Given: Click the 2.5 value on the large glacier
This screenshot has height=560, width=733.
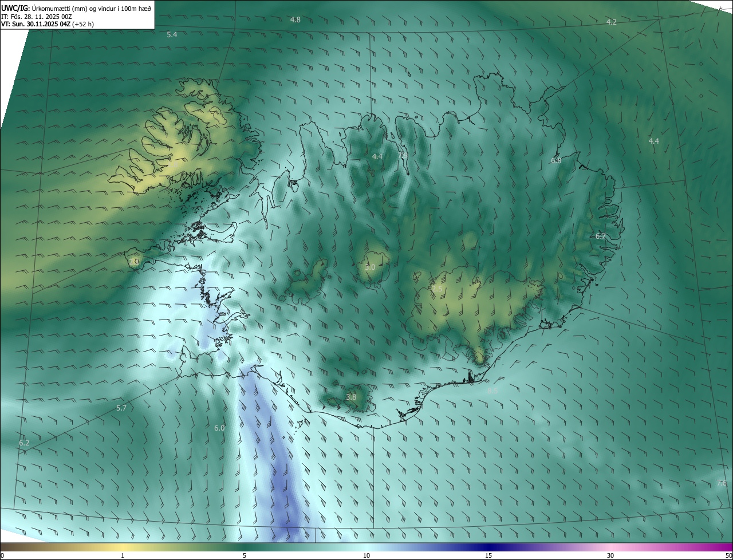Looking at the screenshot, I should [x=437, y=289].
